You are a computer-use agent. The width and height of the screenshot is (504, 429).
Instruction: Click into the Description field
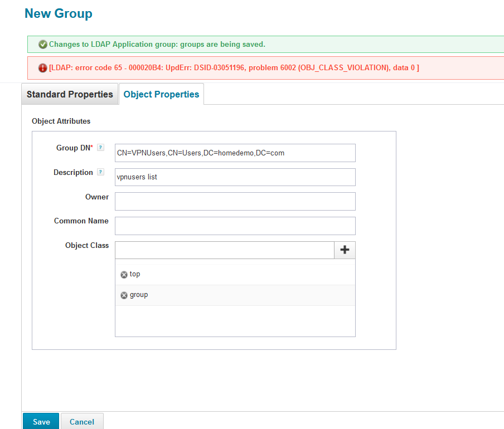(235, 177)
